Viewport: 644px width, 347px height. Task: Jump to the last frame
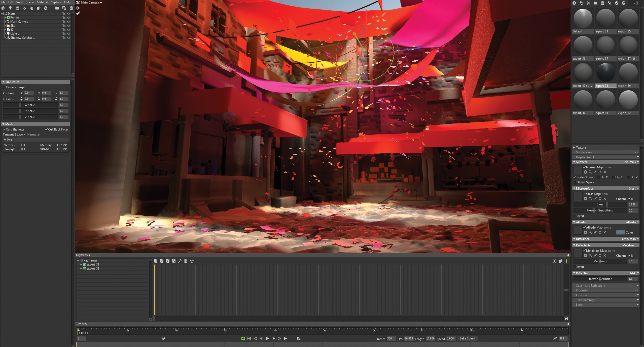(285, 338)
